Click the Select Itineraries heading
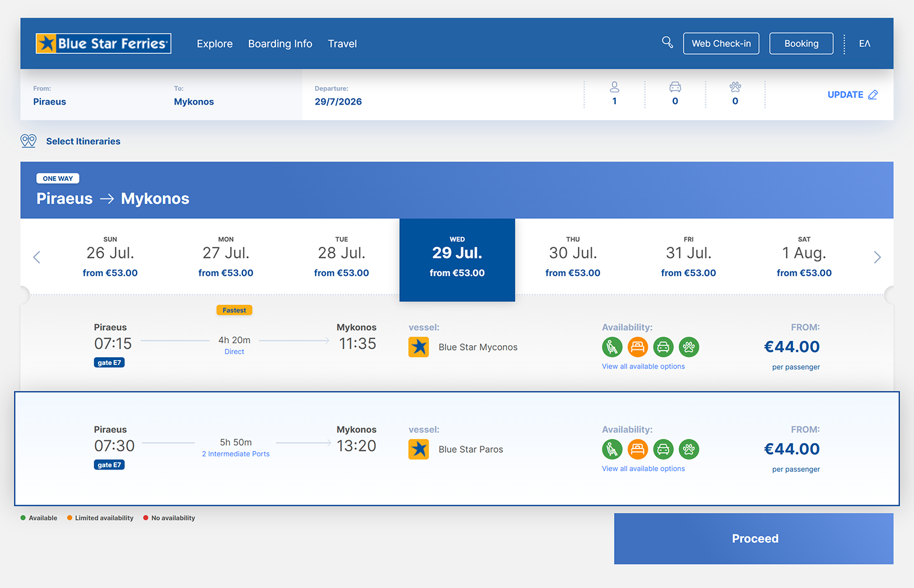The height and width of the screenshot is (588, 914). pos(83,141)
